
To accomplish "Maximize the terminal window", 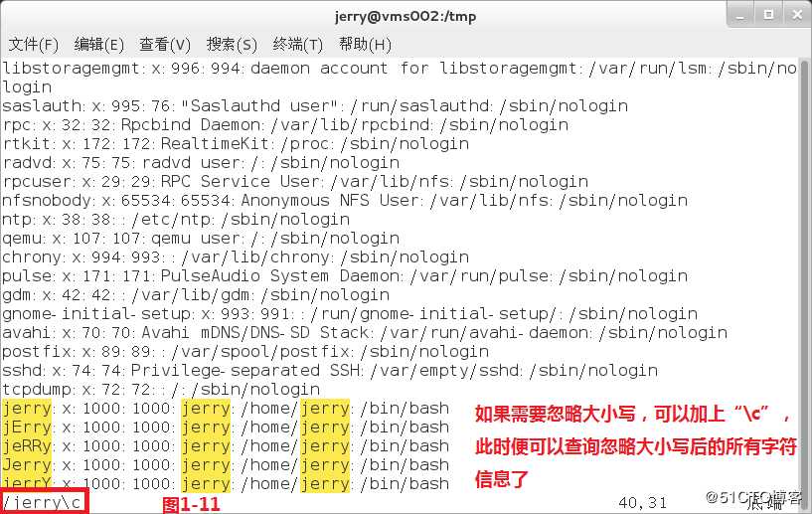I will click(x=769, y=15).
